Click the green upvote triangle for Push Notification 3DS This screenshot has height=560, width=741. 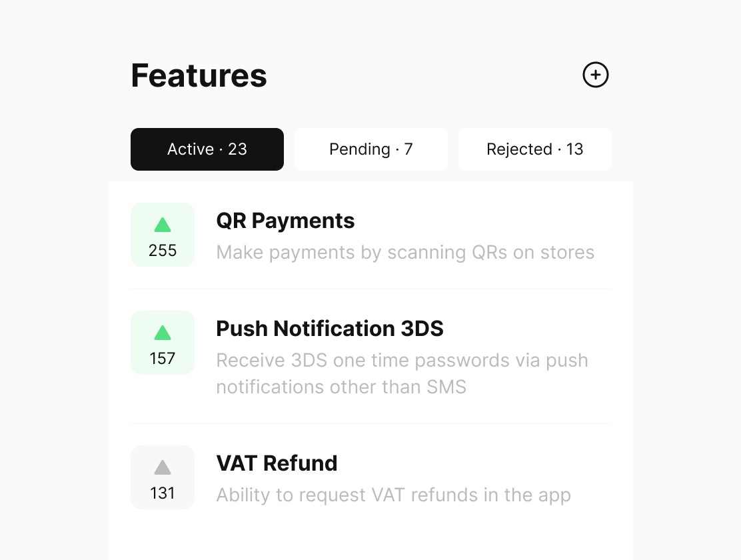tap(163, 333)
